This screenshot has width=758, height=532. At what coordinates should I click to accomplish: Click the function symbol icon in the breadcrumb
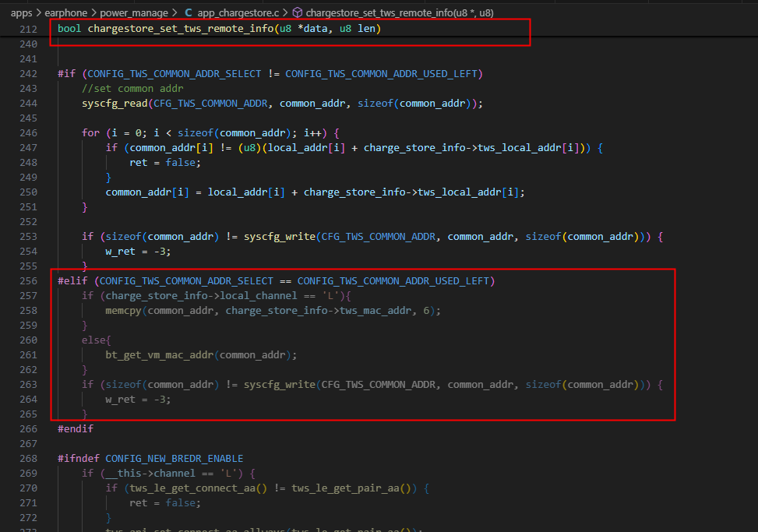[x=298, y=12]
